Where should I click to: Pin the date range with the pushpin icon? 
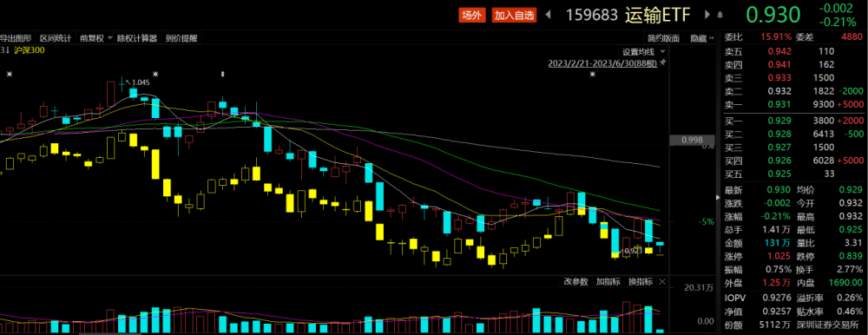[x=662, y=63]
